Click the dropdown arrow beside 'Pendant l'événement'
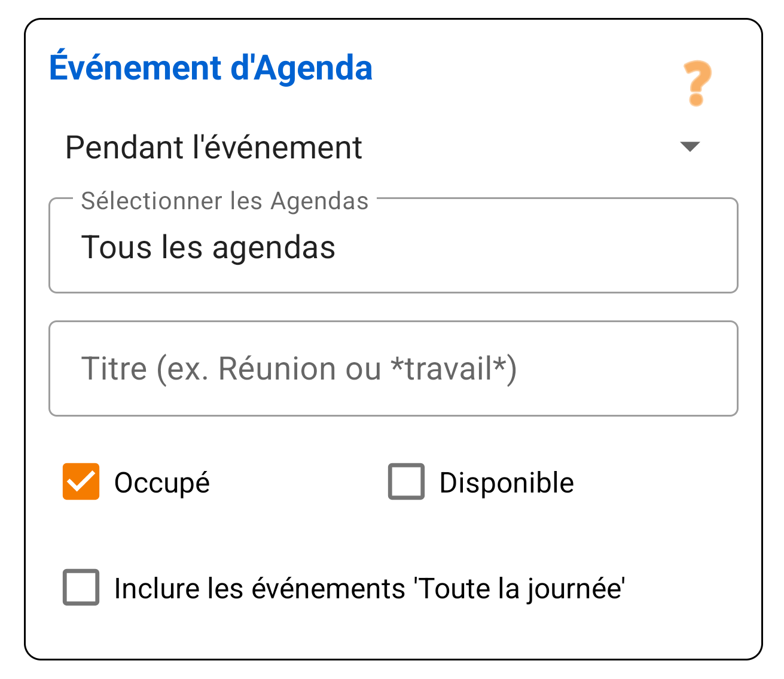784x679 pixels. tap(689, 147)
